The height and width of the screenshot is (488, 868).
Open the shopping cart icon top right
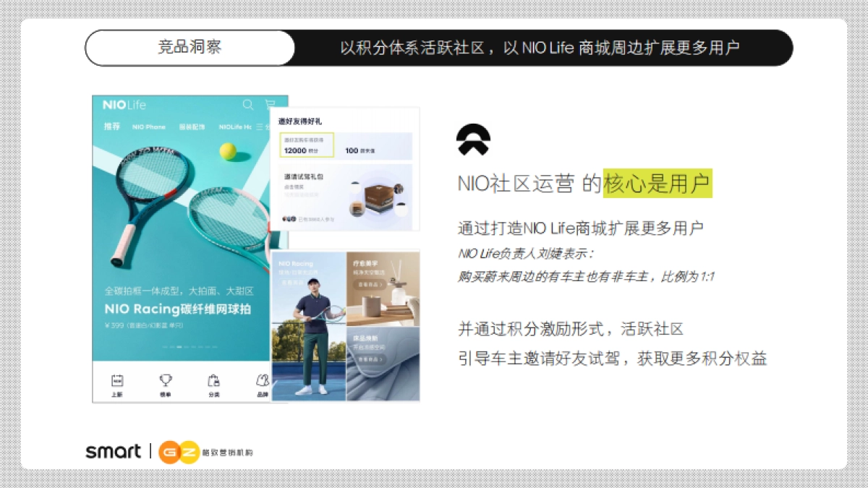point(270,104)
